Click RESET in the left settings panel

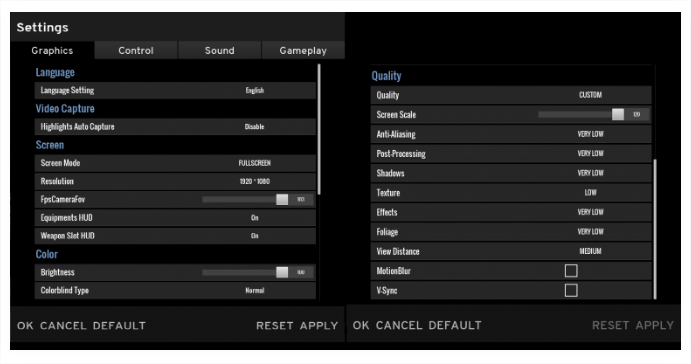click(275, 326)
